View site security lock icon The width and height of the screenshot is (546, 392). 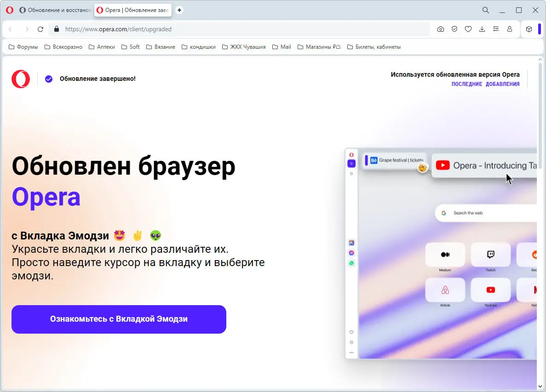(x=57, y=29)
